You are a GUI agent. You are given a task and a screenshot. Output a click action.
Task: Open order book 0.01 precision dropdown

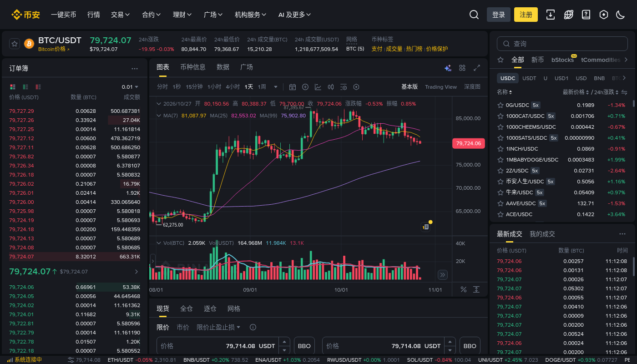point(130,86)
